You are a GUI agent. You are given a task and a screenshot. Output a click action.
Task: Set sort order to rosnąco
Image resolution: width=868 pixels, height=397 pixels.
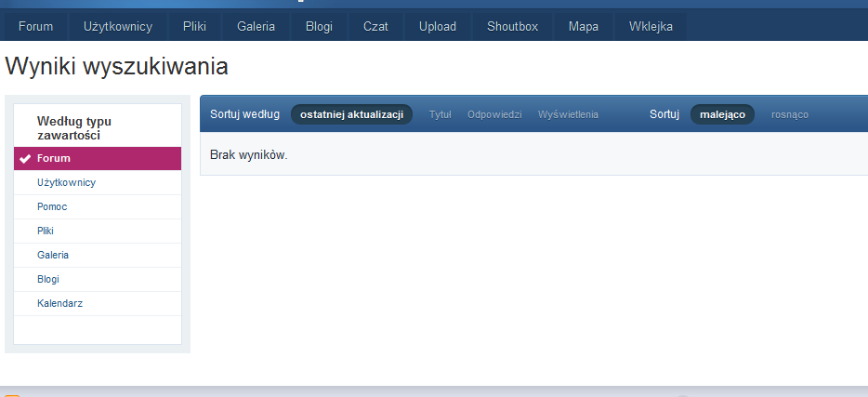pos(790,114)
